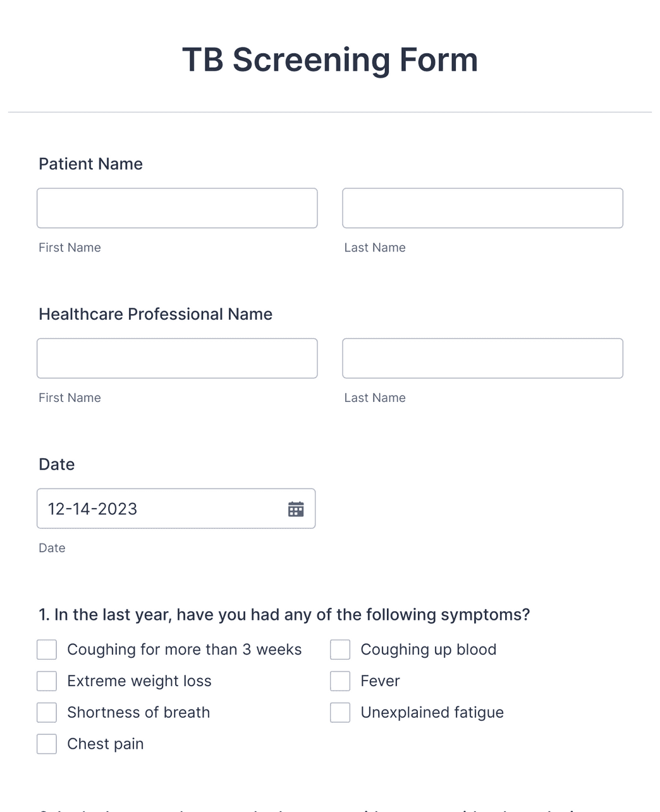Click First Name sublabel under Patient Name
This screenshot has height=812, width=660.
coord(70,248)
